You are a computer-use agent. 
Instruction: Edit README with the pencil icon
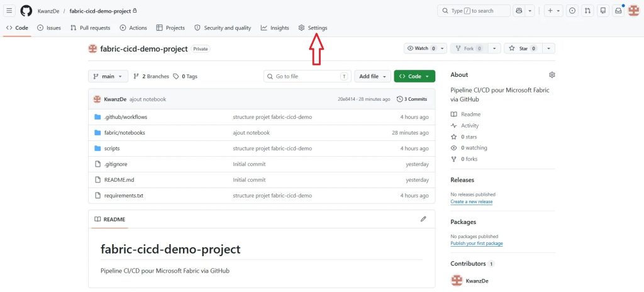pos(423,219)
